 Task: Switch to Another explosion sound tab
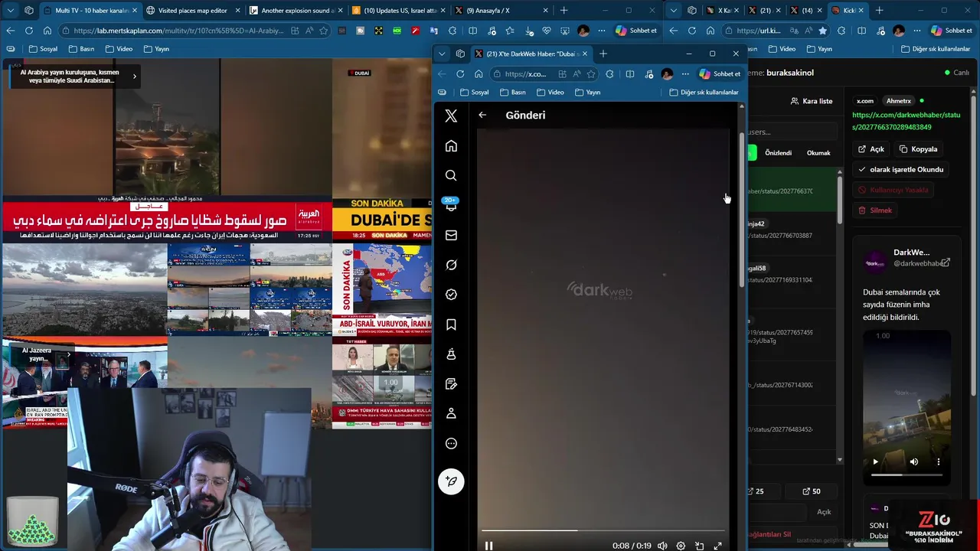[x=296, y=11]
